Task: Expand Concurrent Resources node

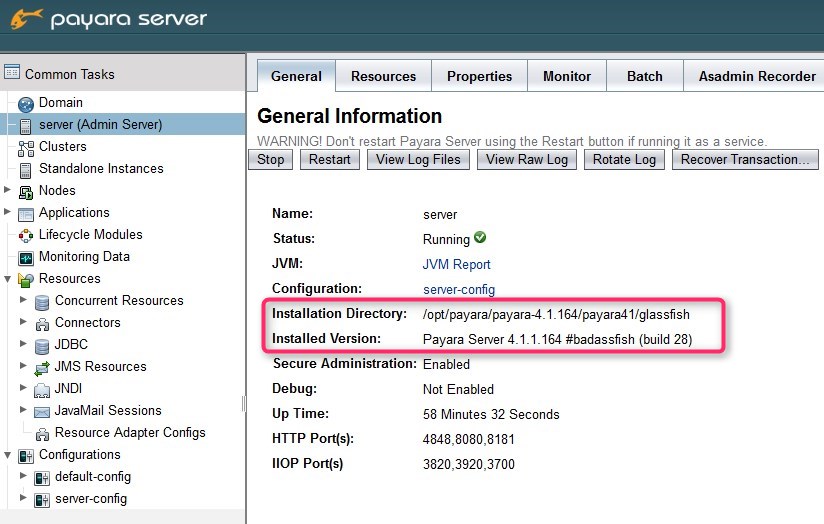Action: pos(23,300)
